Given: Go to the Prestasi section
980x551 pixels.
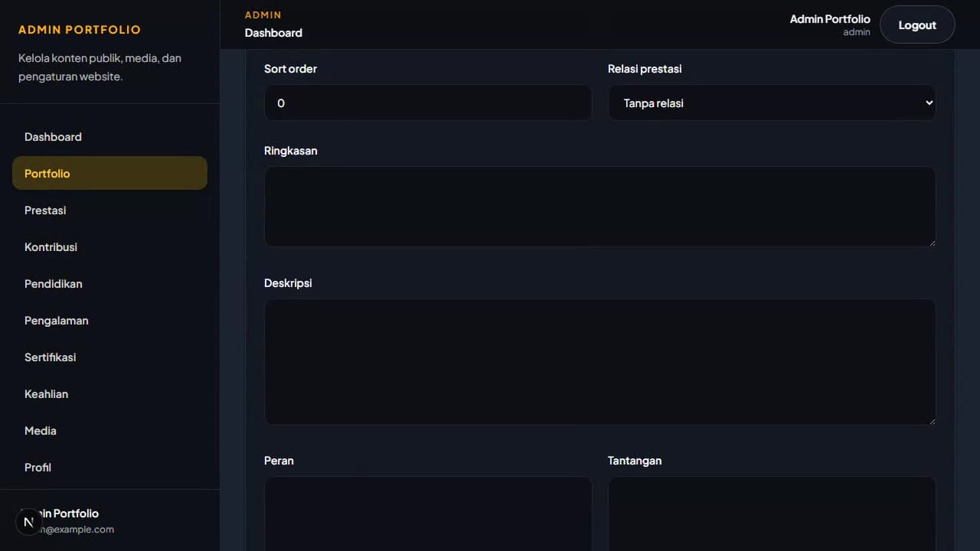Looking at the screenshot, I should pos(109,210).
